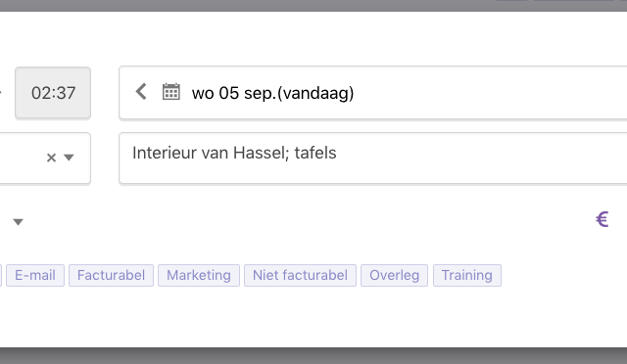Pick the Training tag
The height and width of the screenshot is (364, 627).
tap(467, 275)
